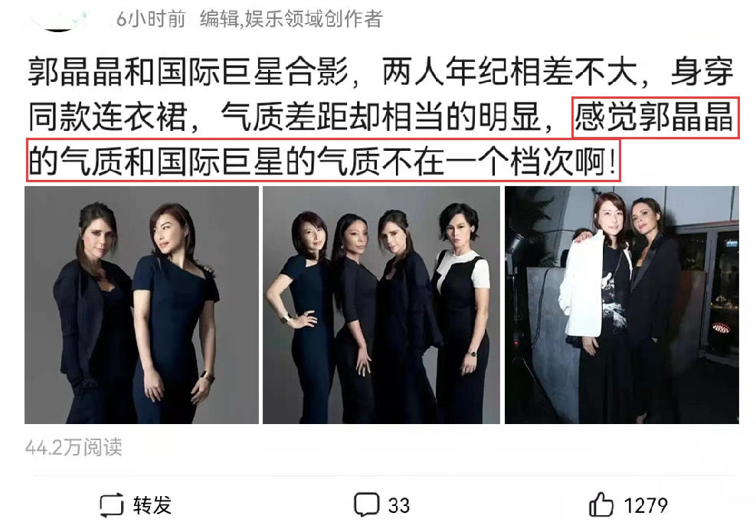Click the phrase 郭晶晶和国际巨星合影

(188, 73)
